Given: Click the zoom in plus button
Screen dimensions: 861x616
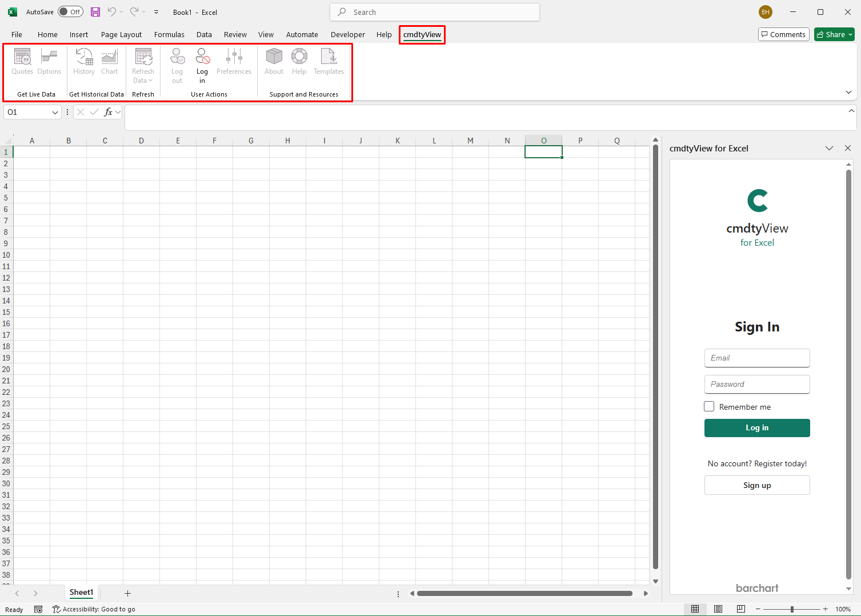Looking at the screenshot, I should pyautogui.click(x=825, y=609).
